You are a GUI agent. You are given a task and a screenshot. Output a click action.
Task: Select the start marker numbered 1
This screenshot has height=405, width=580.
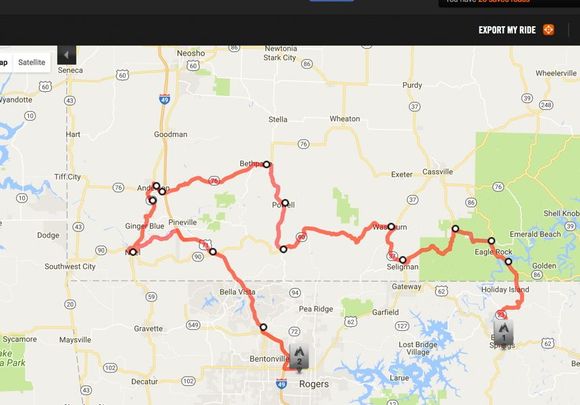[x=503, y=332]
